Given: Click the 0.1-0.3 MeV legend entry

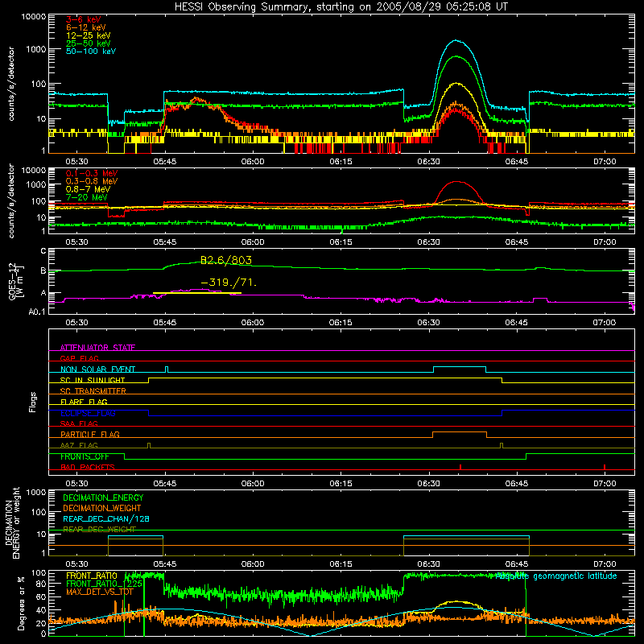Looking at the screenshot, I should point(92,173).
